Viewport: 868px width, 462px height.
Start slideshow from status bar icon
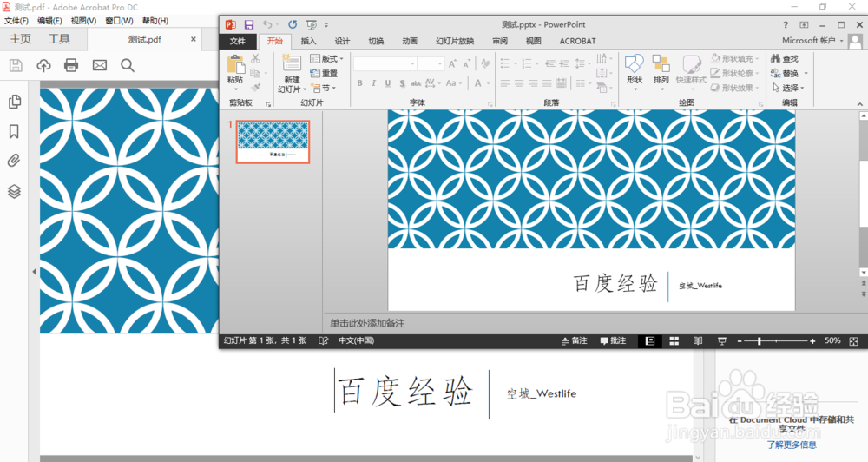722,341
